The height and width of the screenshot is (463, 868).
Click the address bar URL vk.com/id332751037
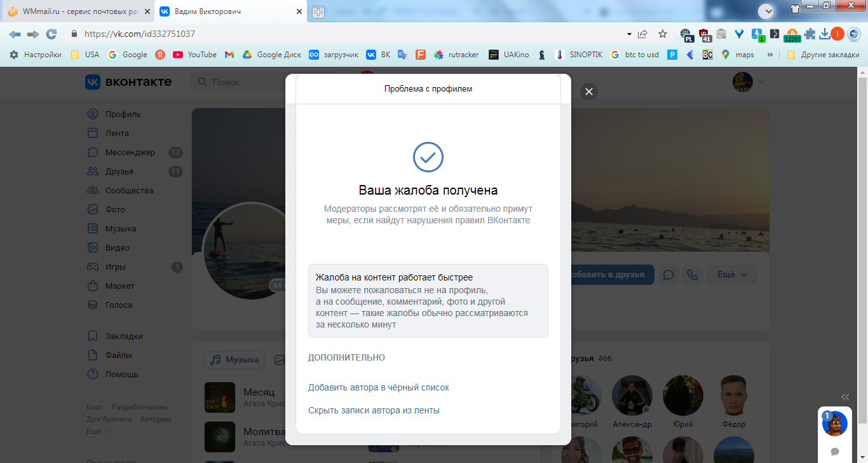139,34
